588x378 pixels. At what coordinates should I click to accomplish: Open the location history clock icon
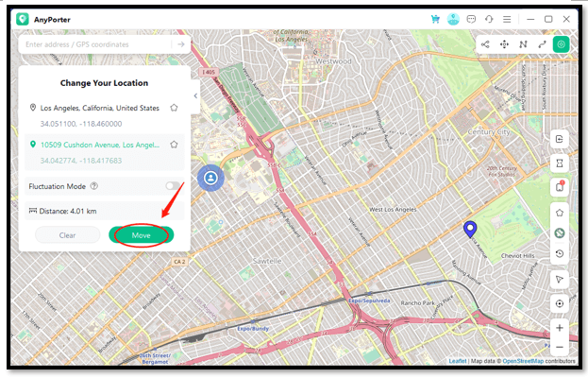pos(560,254)
